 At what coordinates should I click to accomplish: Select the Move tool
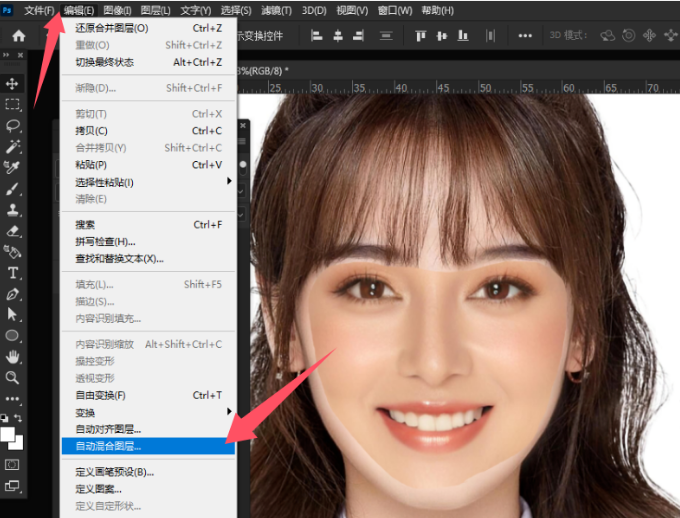coord(12,84)
